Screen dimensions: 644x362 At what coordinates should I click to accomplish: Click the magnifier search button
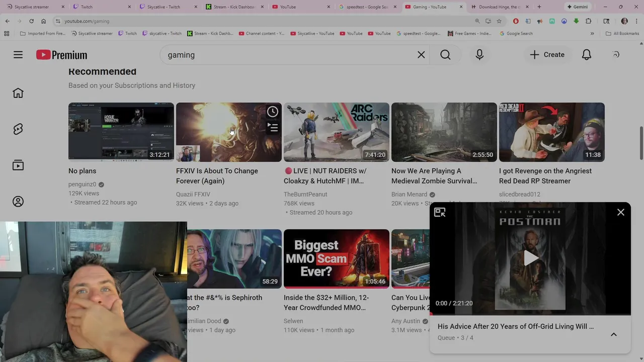point(445,55)
